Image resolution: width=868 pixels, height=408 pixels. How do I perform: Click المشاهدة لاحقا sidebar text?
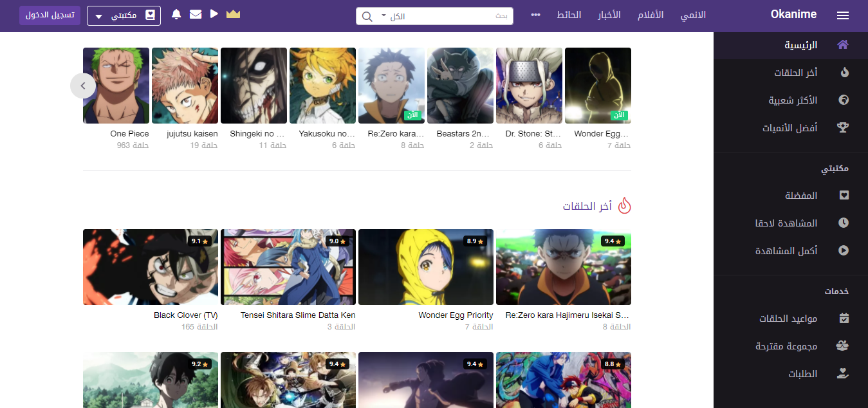786,223
